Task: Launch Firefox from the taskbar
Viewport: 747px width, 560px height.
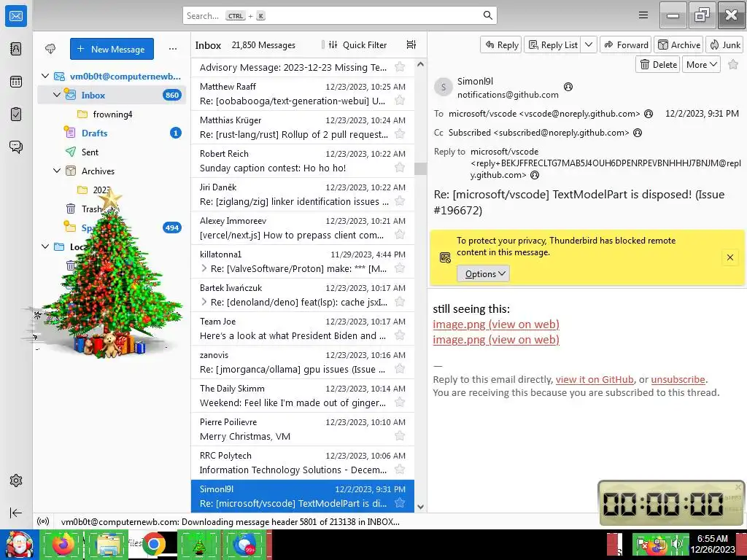Action: (x=63, y=544)
